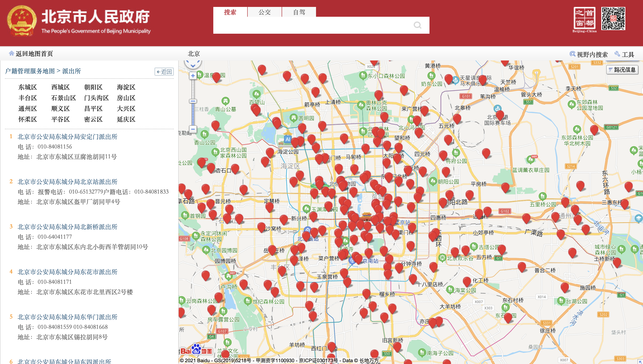Image resolution: width=643 pixels, height=364 pixels.
Task: Click the Baidu map logo
Action: [196, 350]
